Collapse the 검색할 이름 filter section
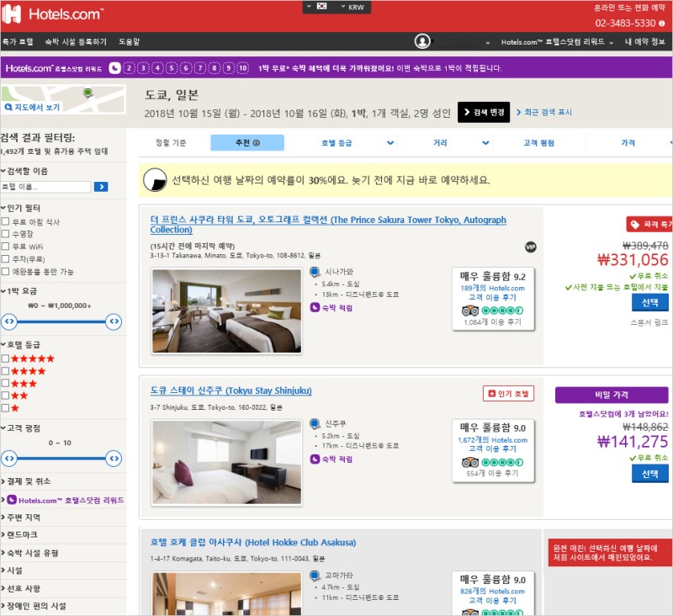 [24, 171]
